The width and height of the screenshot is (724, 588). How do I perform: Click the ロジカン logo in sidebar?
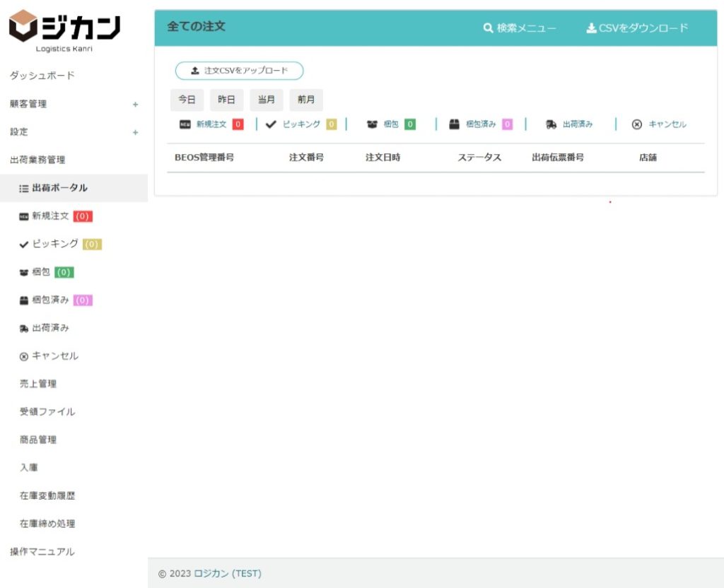click(x=64, y=30)
